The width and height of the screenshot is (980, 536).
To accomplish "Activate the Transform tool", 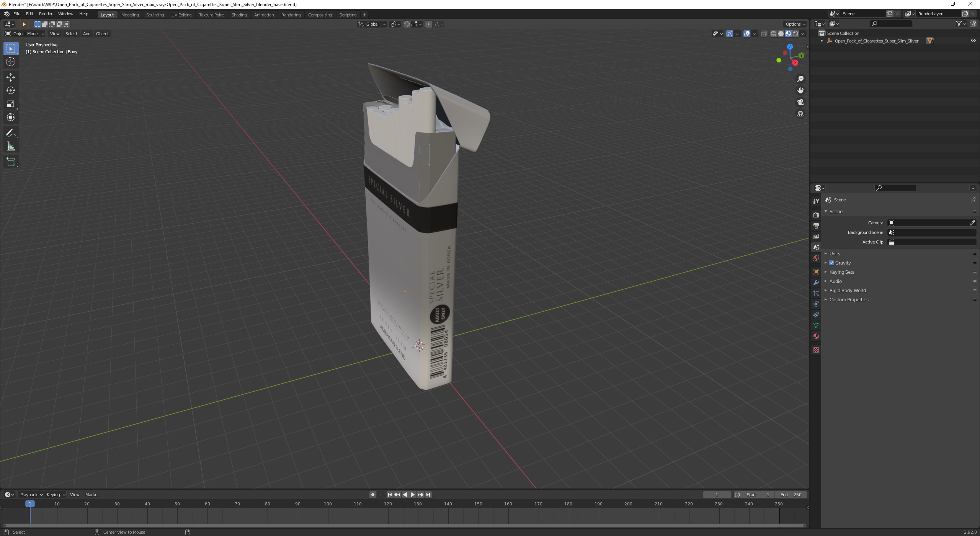I will [x=11, y=118].
